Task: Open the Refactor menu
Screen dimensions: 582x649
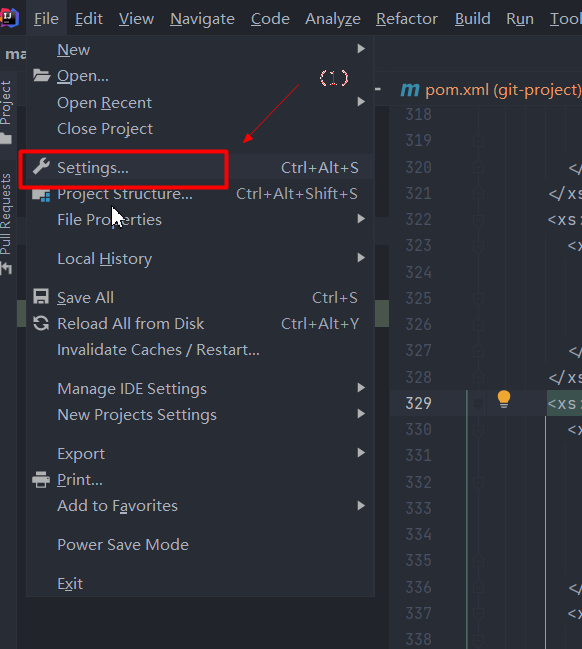Action: 406,19
